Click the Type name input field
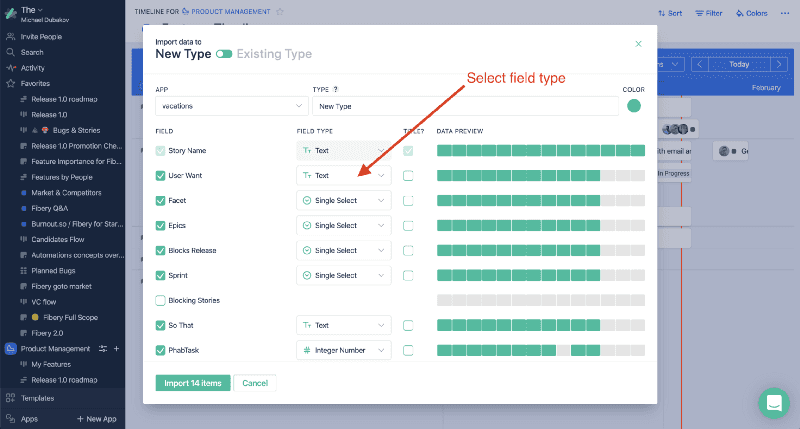Viewport: 800px width, 429px height. tap(465, 106)
